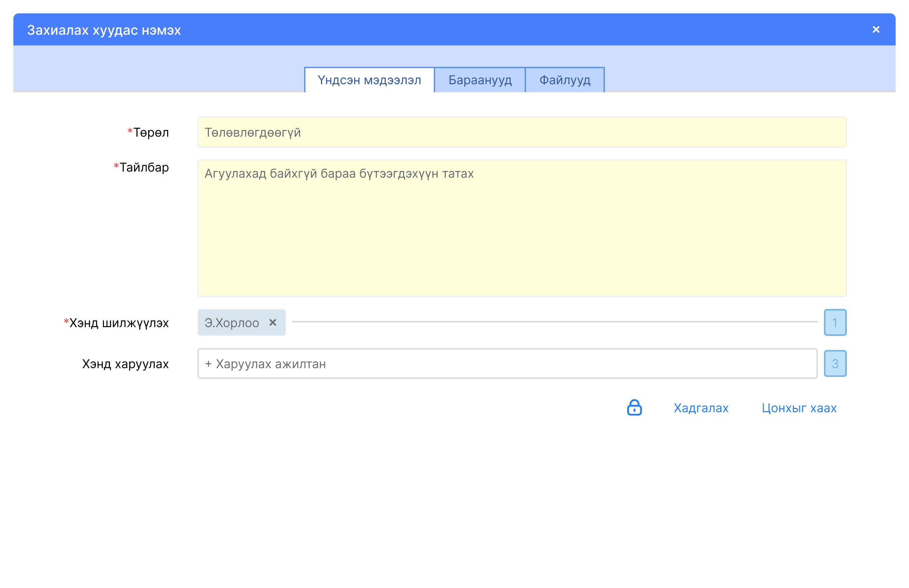Switch to the Үндсэн мэдээлэл tab
Screen dimensions: 909x588
coord(369,80)
